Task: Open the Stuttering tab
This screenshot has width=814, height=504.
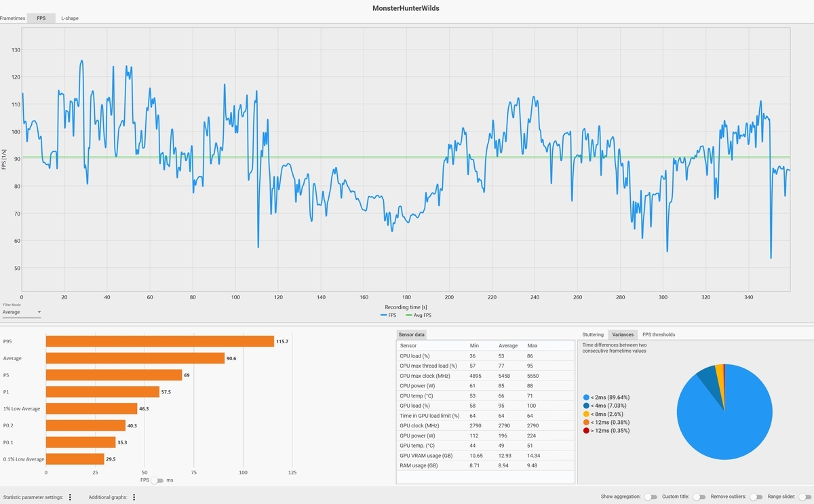Action: [593, 334]
